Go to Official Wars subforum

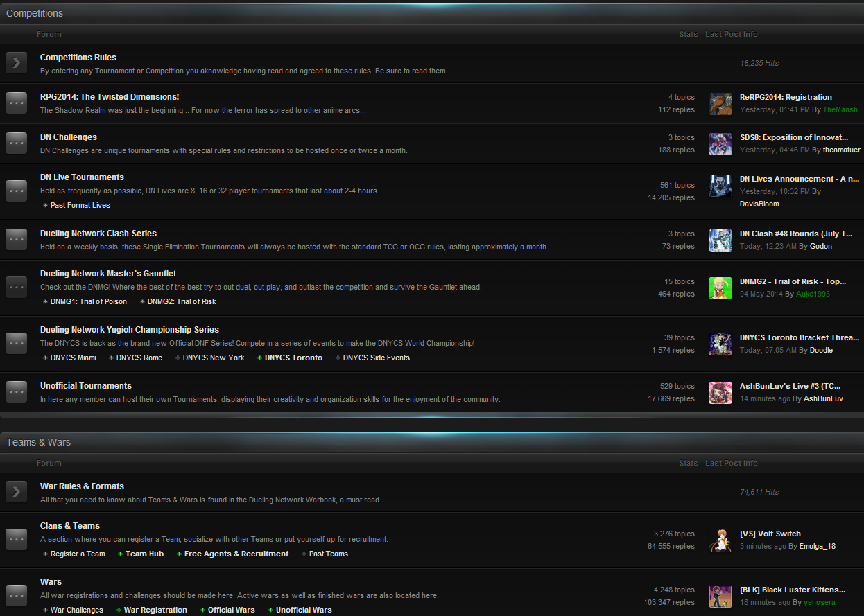point(232,610)
